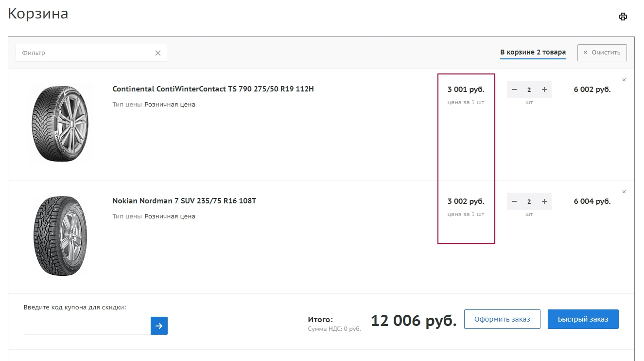
Task: Click the Быстрый заказ button
Action: 583,319
